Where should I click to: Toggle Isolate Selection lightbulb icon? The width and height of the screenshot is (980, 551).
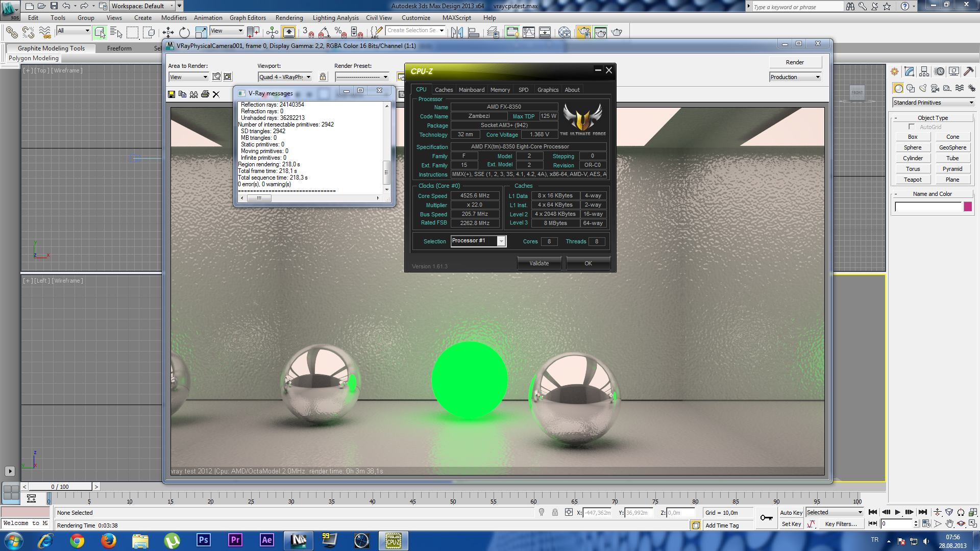point(542,513)
